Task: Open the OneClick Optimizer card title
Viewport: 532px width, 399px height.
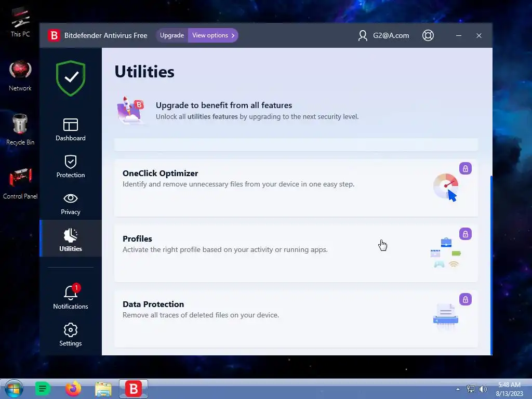Action: click(x=160, y=174)
